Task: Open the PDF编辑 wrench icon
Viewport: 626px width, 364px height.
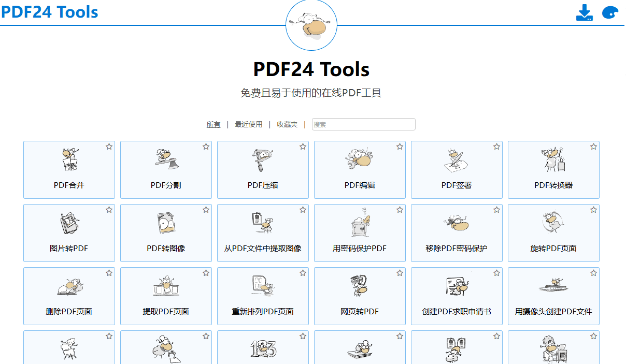Action: (x=360, y=159)
